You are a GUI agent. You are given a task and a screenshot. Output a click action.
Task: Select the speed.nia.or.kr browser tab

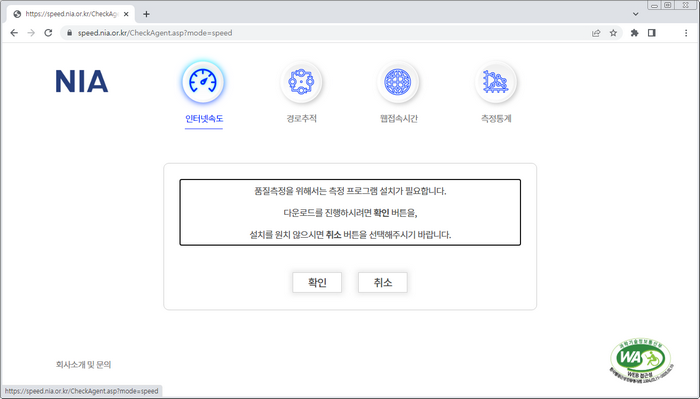[x=71, y=14]
